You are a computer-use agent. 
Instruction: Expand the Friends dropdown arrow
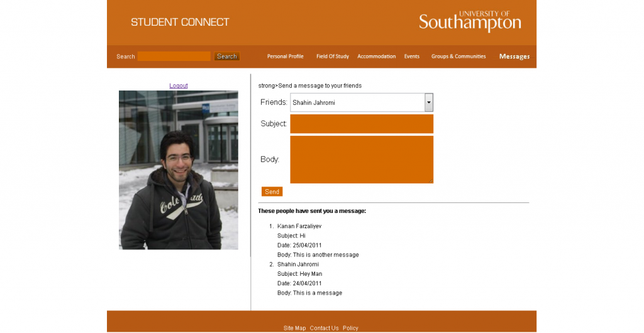click(428, 102)
